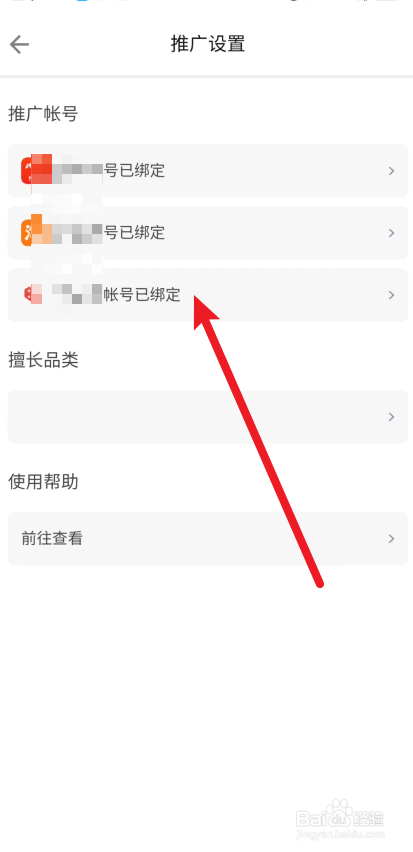Open the first bound account via its chevron

[x=391, y=171]
